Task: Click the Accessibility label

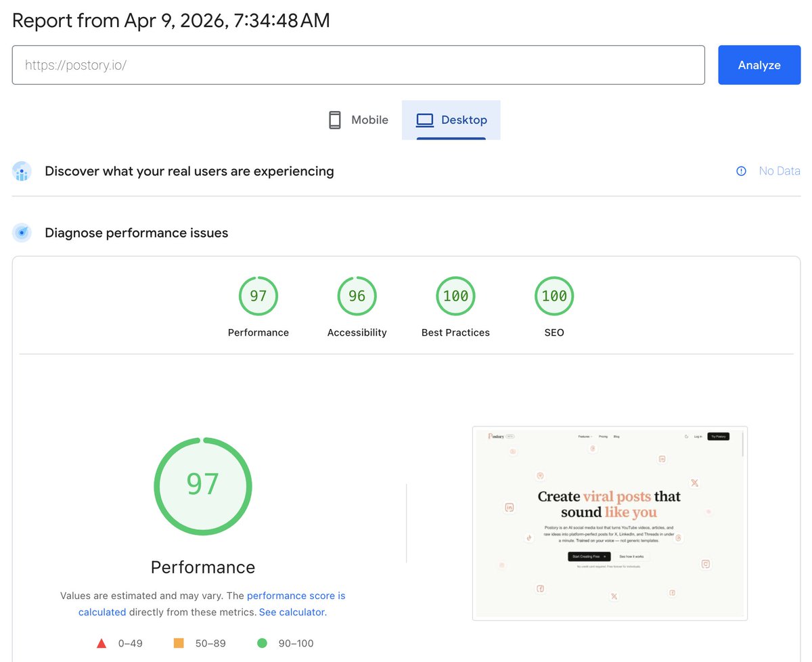Action: point(357,332)
